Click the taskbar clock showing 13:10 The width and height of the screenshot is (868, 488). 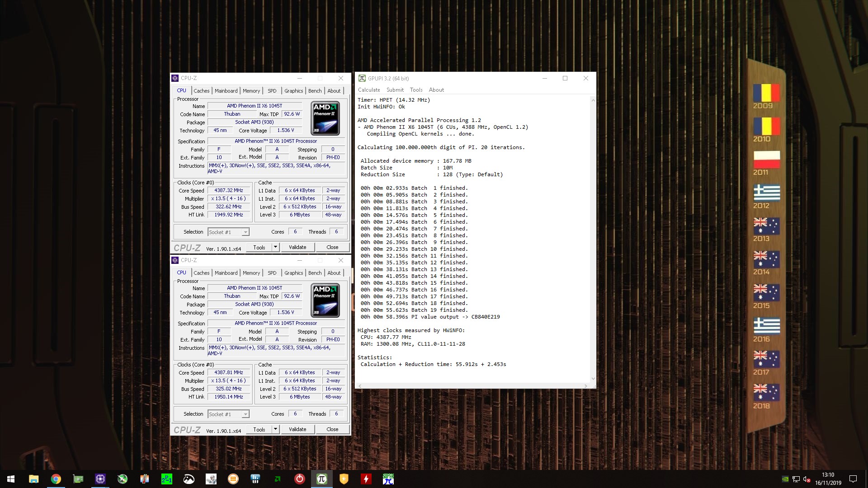[x=828, y=479]
